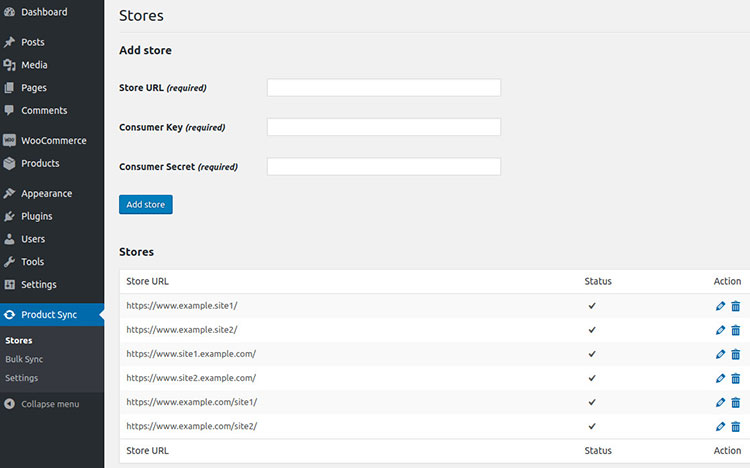
Task: Open the Appearance menu item
Action: click(46, 194)
